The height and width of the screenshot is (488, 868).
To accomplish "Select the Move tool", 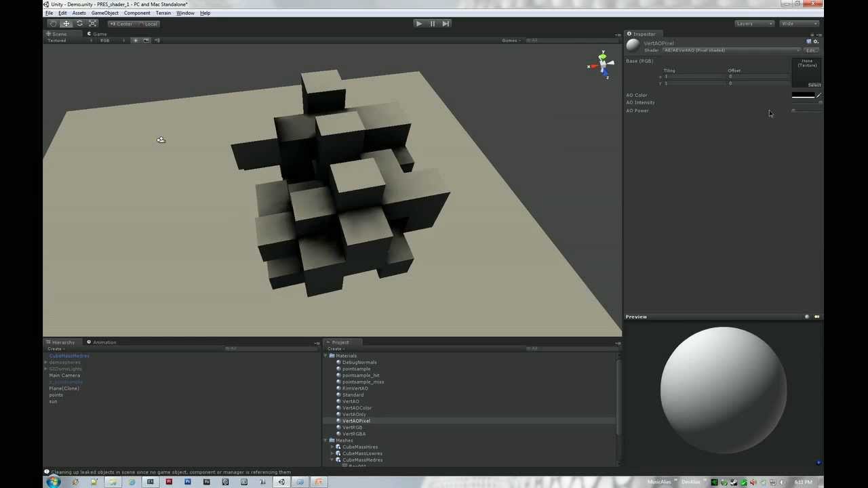I will pos(66,24).
